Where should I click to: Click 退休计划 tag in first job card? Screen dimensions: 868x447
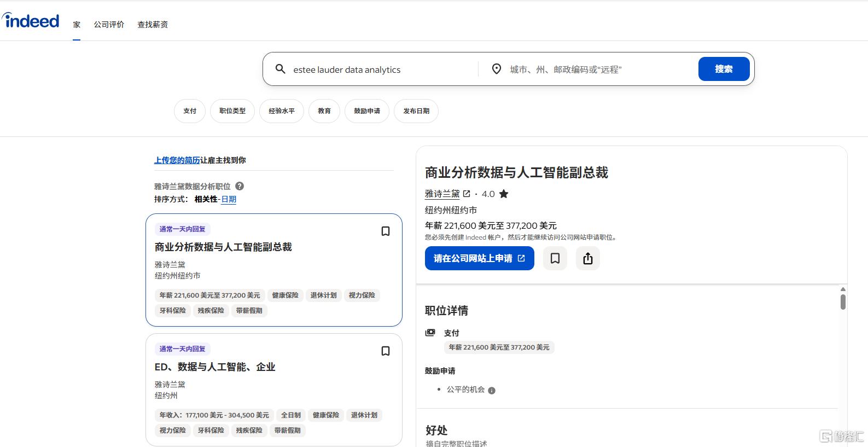coord(324,295)
